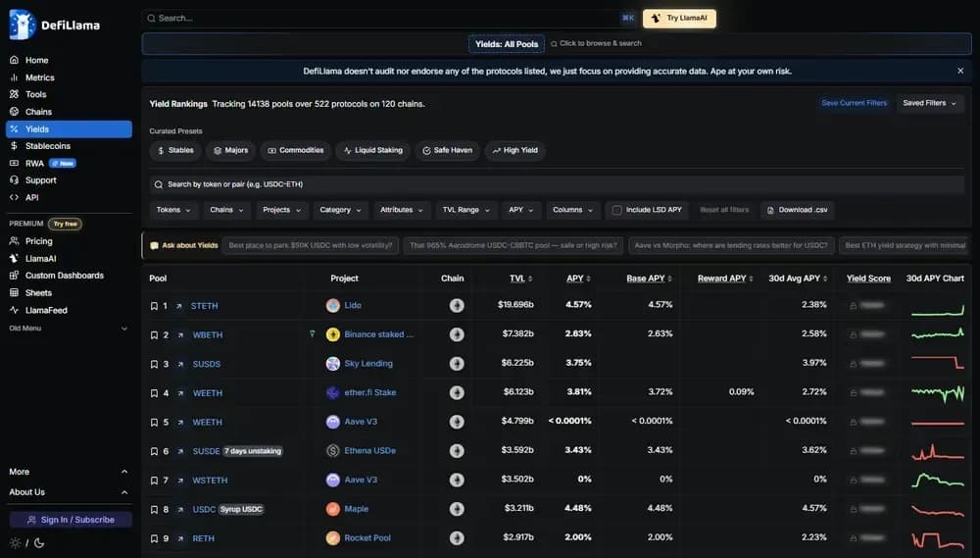The height and width of the screenshot is (558, 980).
Task: Open the WBETH pool external link arrow
Action: click(179, 335)
